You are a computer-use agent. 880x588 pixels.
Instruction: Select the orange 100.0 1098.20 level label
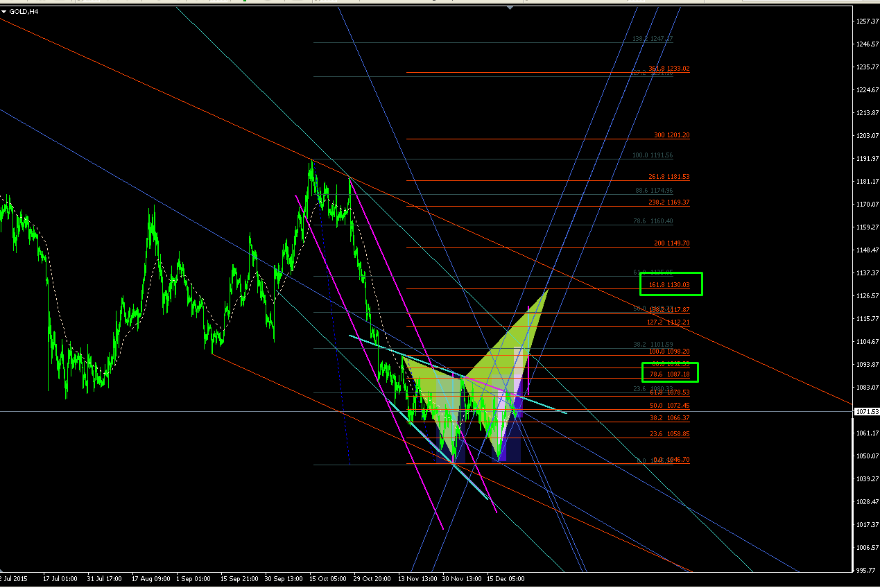click(669, 352)
